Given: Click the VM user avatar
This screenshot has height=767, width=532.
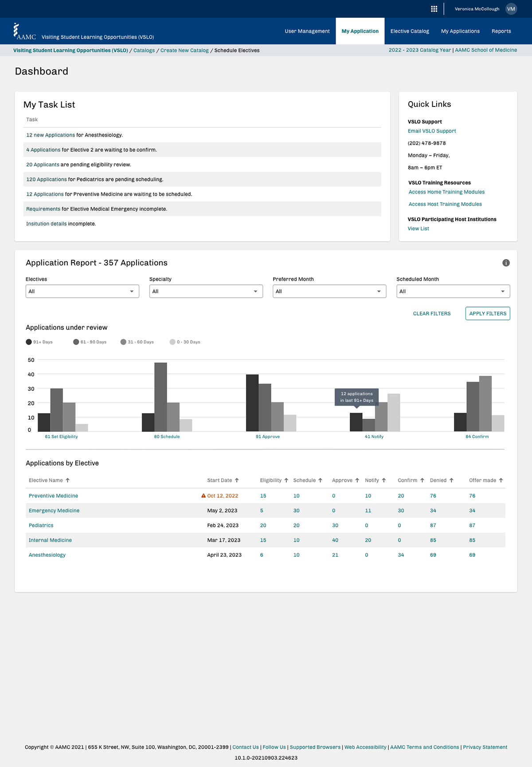Looking at the screenshot, I should (511, 9).
